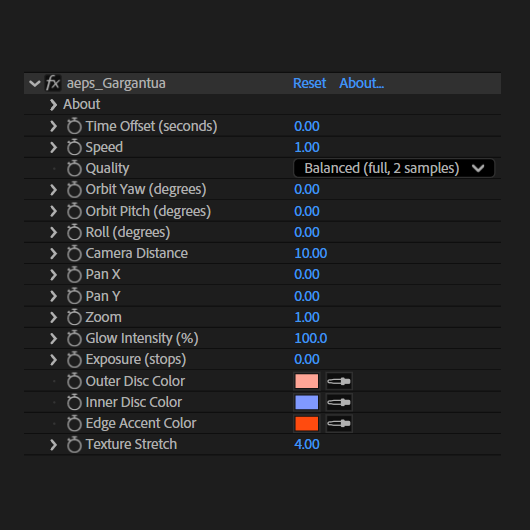Click the Pan Y value 0.00
Screen dimensions: 530x530
307,296
